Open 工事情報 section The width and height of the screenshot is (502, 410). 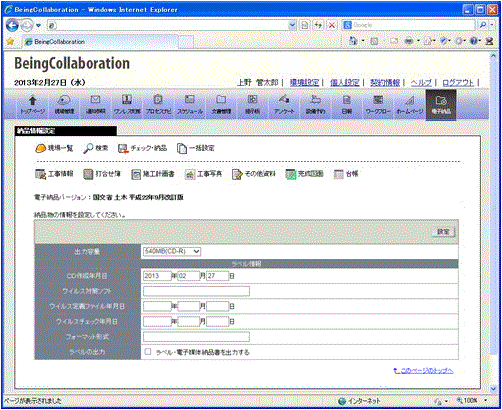[x=54, y=174]
